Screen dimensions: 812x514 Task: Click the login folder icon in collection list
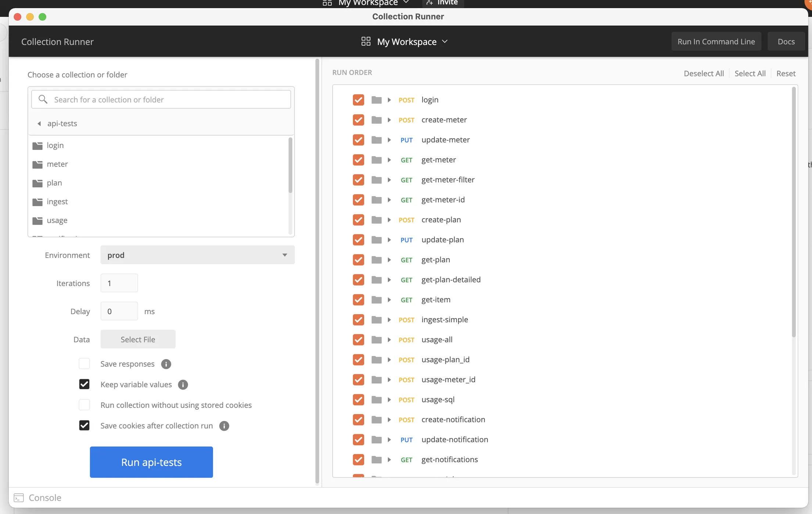[37, 145]
